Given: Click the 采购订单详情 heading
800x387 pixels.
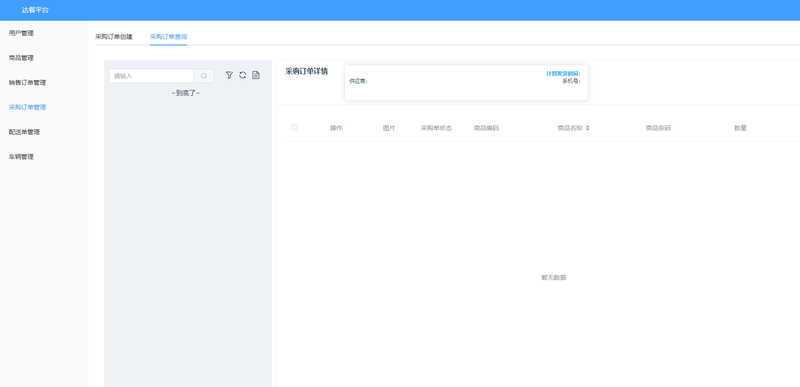Looking at the screenshot, I should point(307,71).
